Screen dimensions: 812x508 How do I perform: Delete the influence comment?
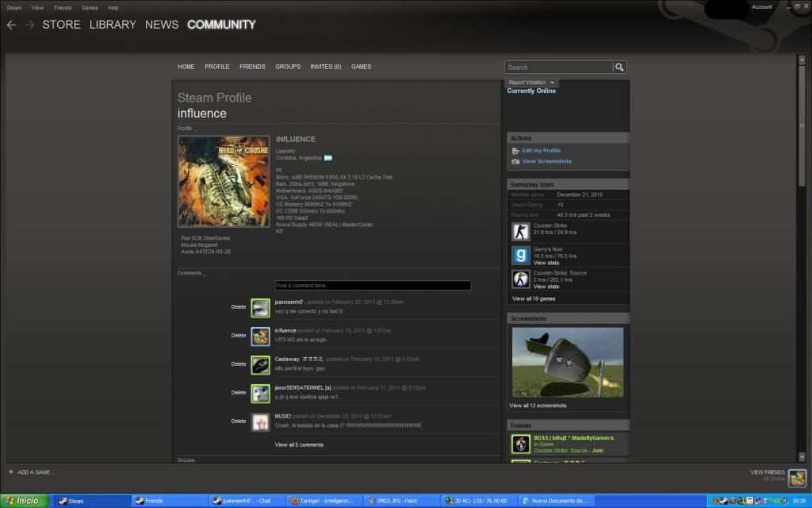(238, 336)
